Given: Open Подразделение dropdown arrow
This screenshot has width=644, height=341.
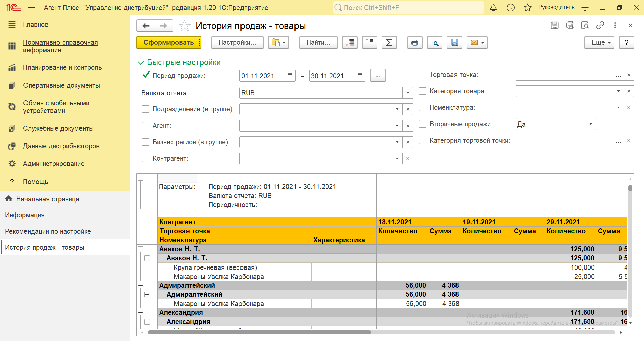Looking at the screenshot, I should pos(397,109).
